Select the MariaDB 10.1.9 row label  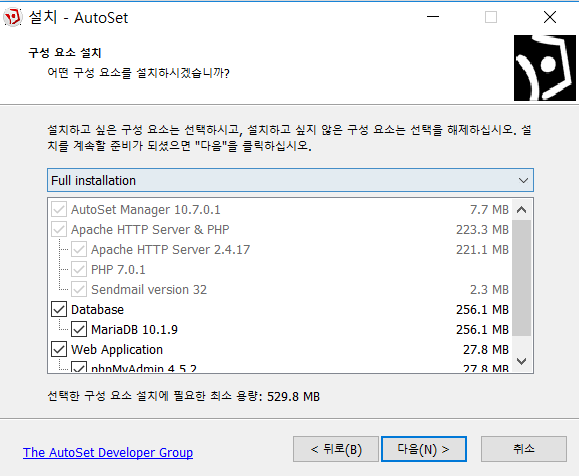(134, 329)
